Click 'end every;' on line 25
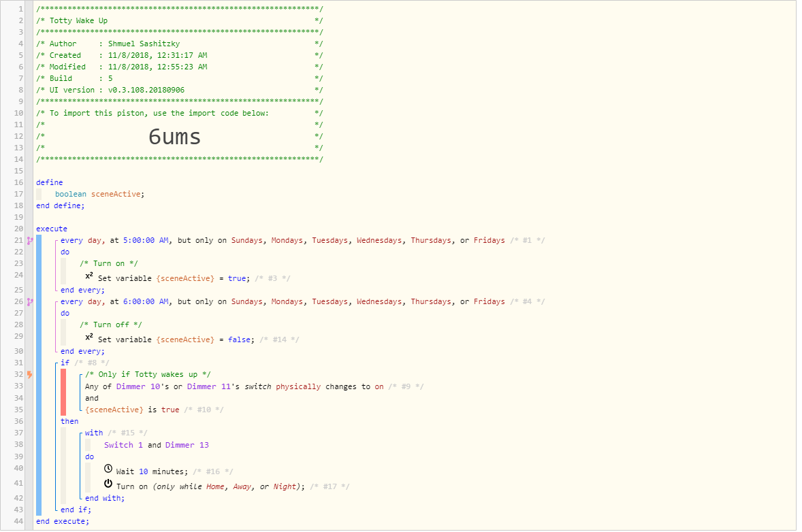Viewport: 802px width, 532px height. (82, 290)
